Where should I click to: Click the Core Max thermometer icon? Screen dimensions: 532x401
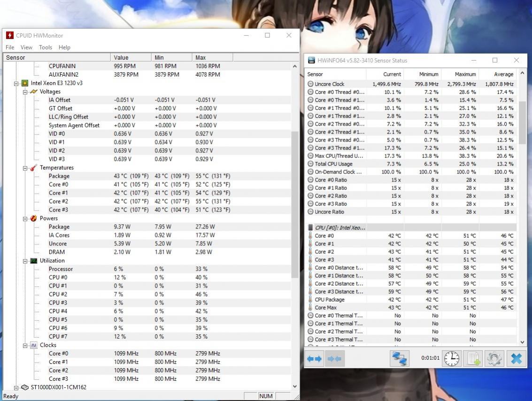click(310, 307)
